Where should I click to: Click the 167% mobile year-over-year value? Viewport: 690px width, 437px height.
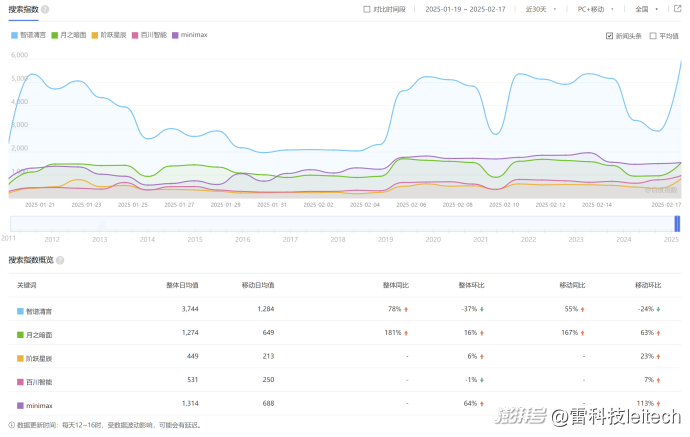[569, 333]
